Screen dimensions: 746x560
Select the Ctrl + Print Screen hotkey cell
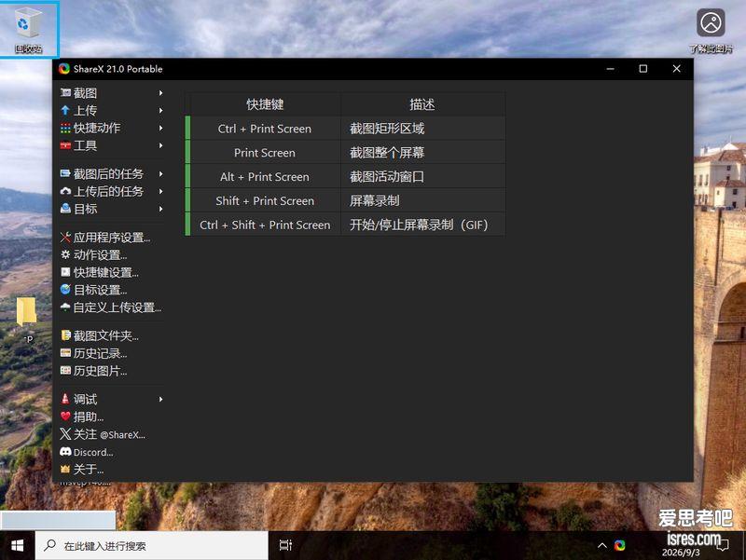click(x=265, y=129)
